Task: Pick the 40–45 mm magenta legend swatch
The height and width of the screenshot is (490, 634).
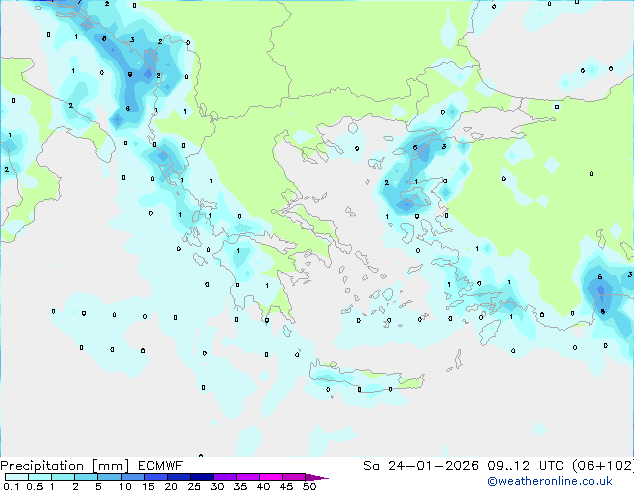Action: [271, 477]
